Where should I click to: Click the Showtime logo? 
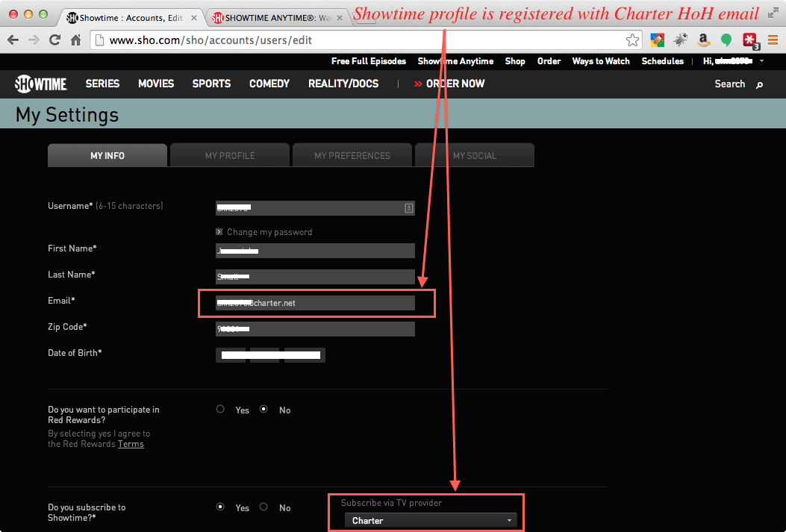click(x=40, y=84)
